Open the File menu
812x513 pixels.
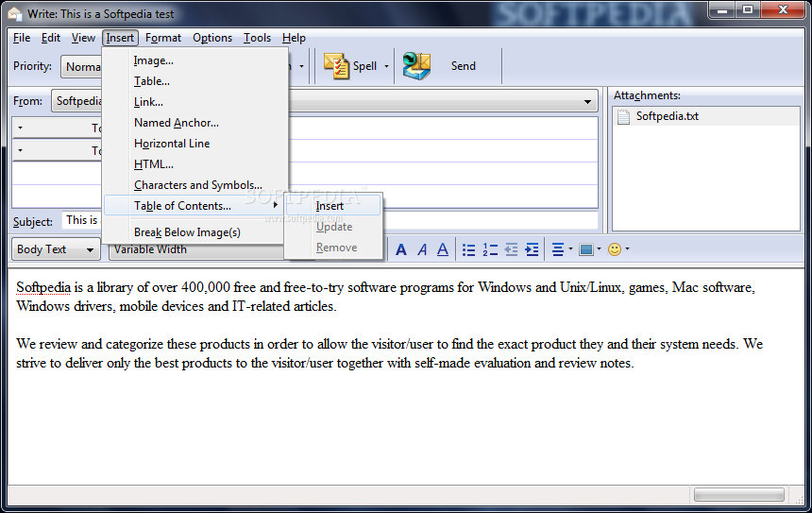pos(22,38)
